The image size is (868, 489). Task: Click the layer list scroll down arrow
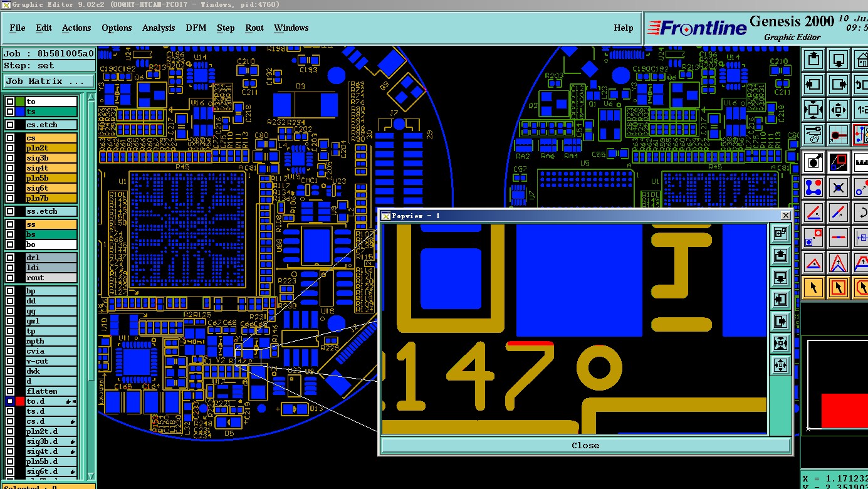point(92,476)
